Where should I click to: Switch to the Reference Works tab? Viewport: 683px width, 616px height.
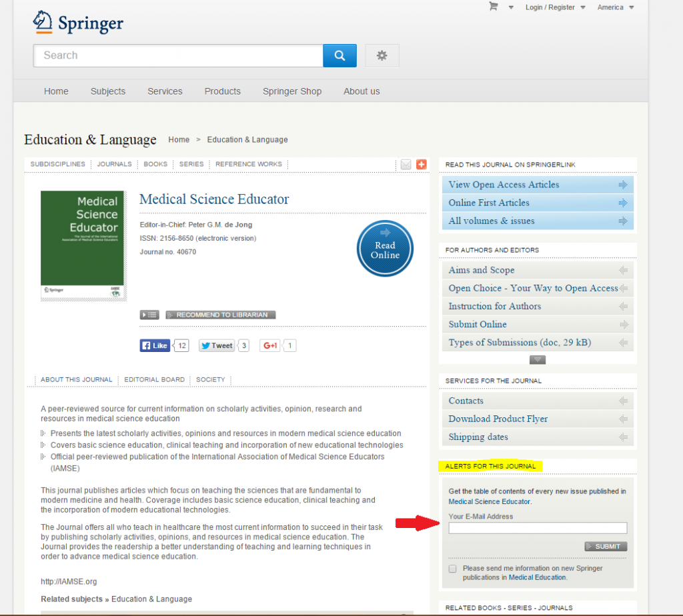(249, 164)
